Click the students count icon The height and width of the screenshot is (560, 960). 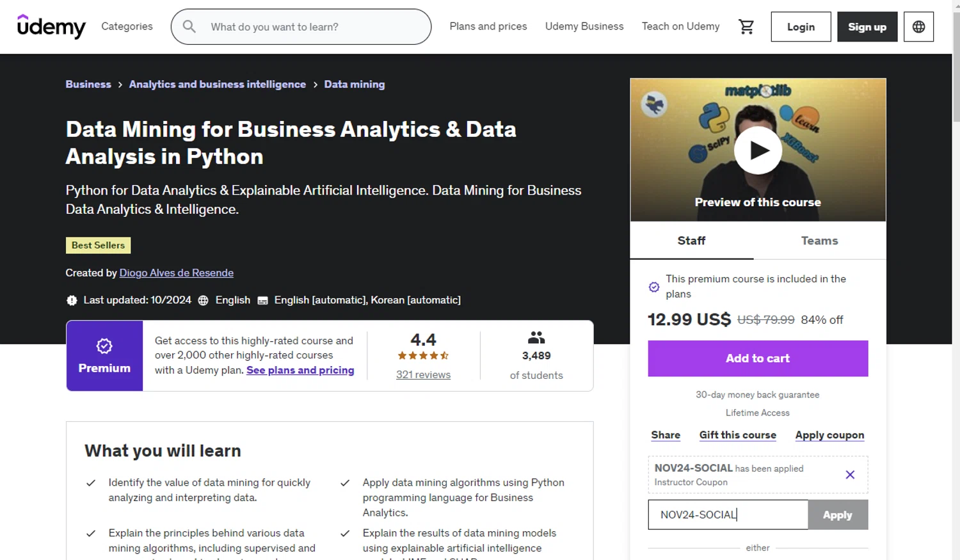536,337
